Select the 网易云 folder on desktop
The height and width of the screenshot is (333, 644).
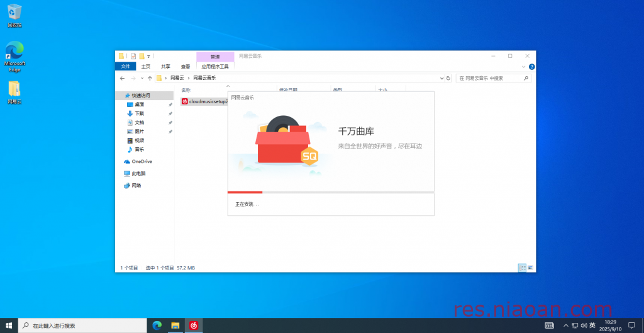click(14, 93)
